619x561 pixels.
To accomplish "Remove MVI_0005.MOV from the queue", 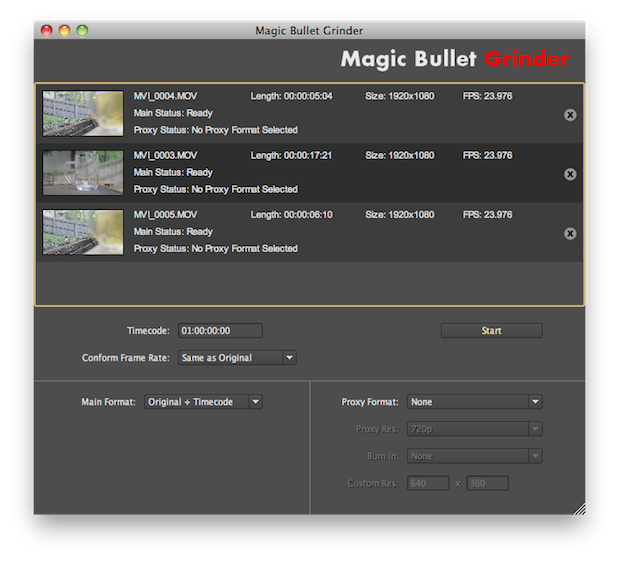I will click(570, 233).
